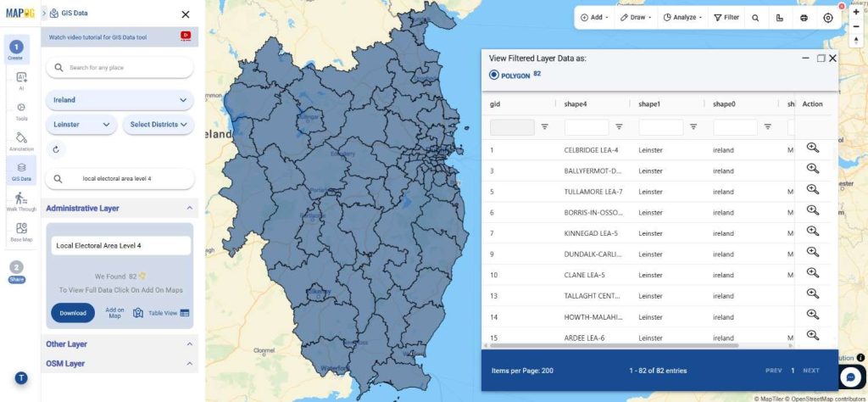This screenshot has width=868, height=402.
Task: Open the Select Districts dropdown
Action: (x=159, y=125)
